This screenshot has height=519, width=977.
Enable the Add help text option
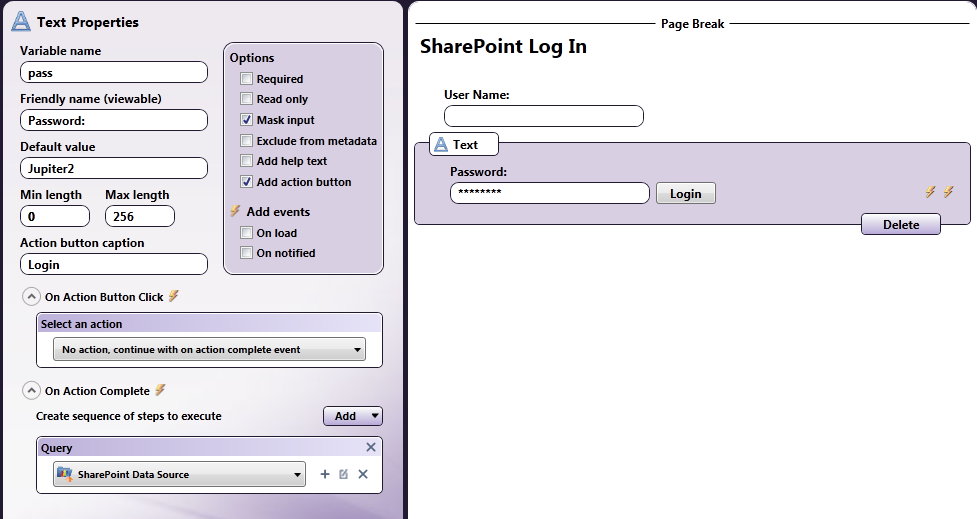[x=247, y=161]
